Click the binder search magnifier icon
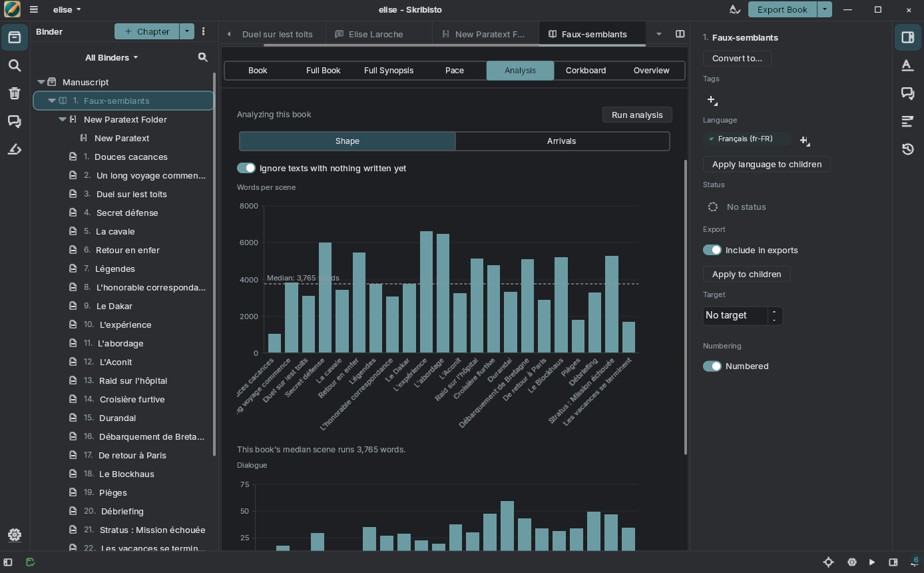Image resolution: width=924 pixels, height=573 pixels. pos(203,57)
